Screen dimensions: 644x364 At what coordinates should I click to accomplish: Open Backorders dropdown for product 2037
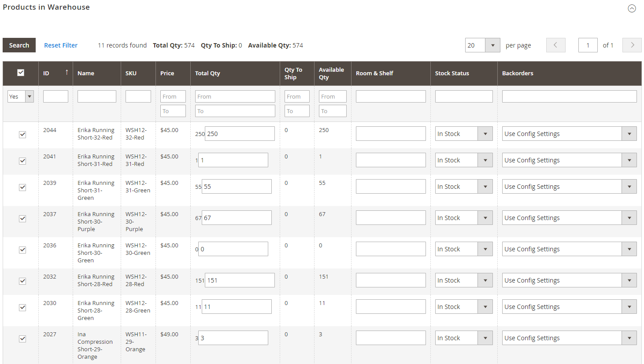569,218
